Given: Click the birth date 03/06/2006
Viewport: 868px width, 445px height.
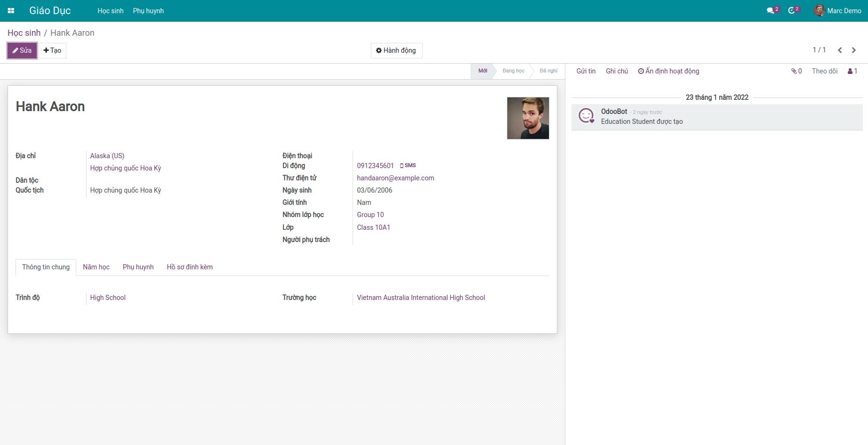Looking at the screenshot, I should [375, 190].
